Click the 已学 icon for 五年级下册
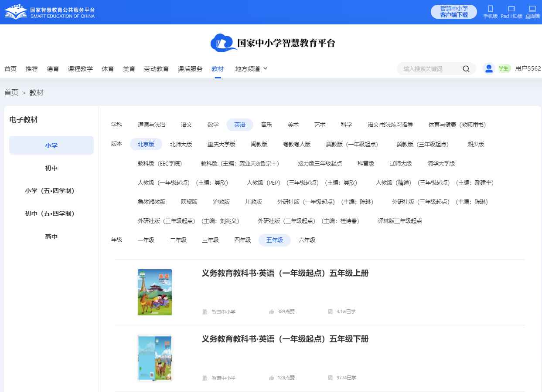Viewport: 542px width, 392px height. point(331,378)
